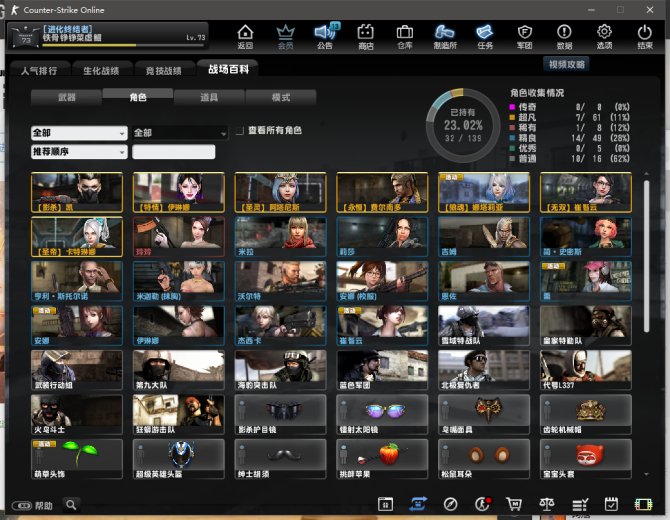Go back with the 返回 home icon
The width and height of the screenshot is (670, 520).
[245, 36]
